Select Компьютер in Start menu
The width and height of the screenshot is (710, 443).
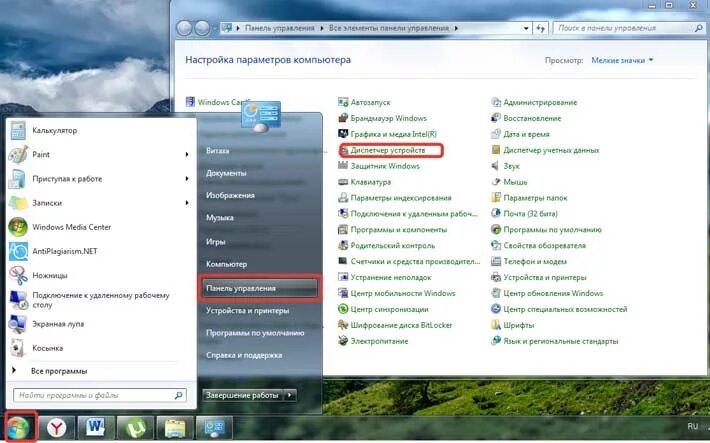point(226,264)
